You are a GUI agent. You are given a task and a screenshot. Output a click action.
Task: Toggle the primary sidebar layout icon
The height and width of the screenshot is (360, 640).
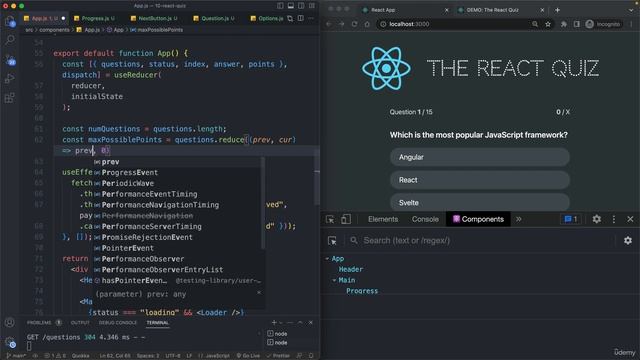(280, 6)
